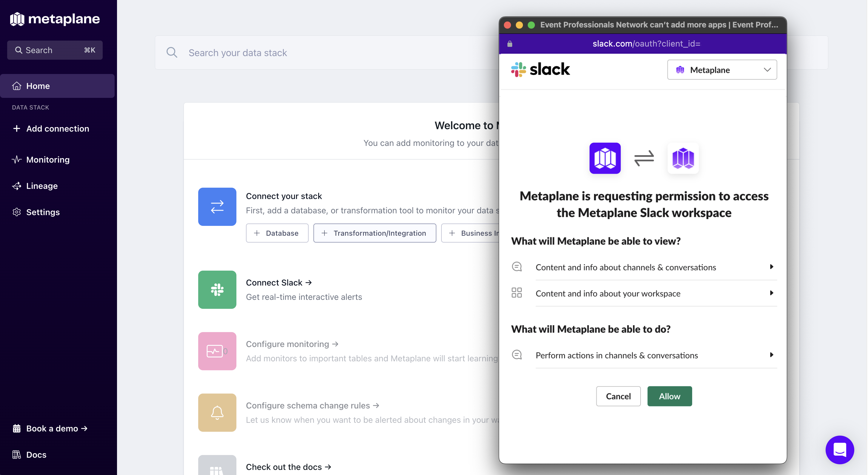This screenshot has width=868, height=475.
Task: Go to Monitoring in the sidebar
Action: pyautogui.click(x=47, y=159)
